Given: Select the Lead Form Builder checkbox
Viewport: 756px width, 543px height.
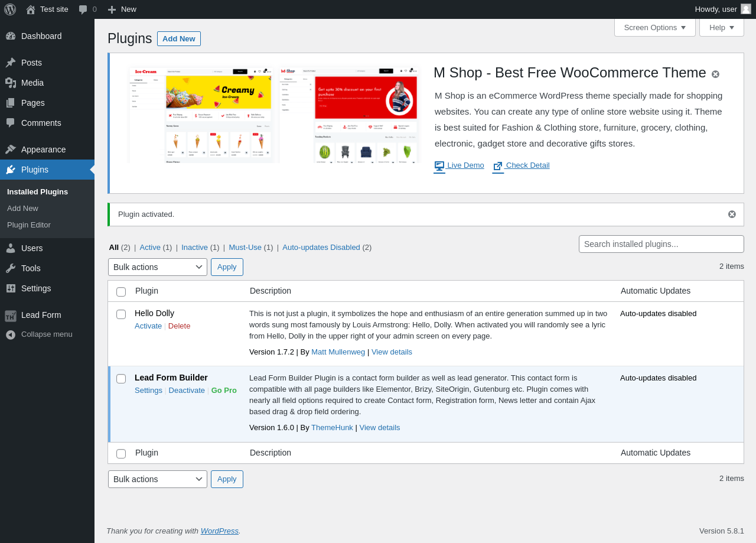Looking at the screenshot, I should [121, 379].
